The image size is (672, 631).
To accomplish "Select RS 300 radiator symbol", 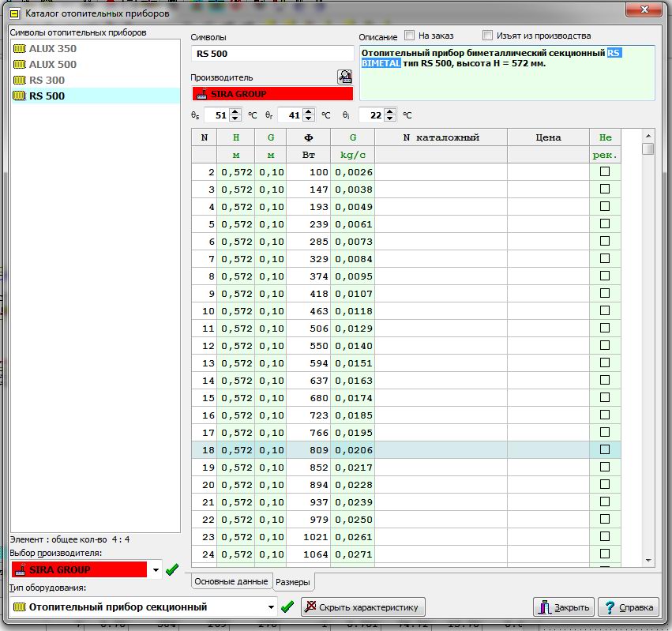I will [47, 81].
